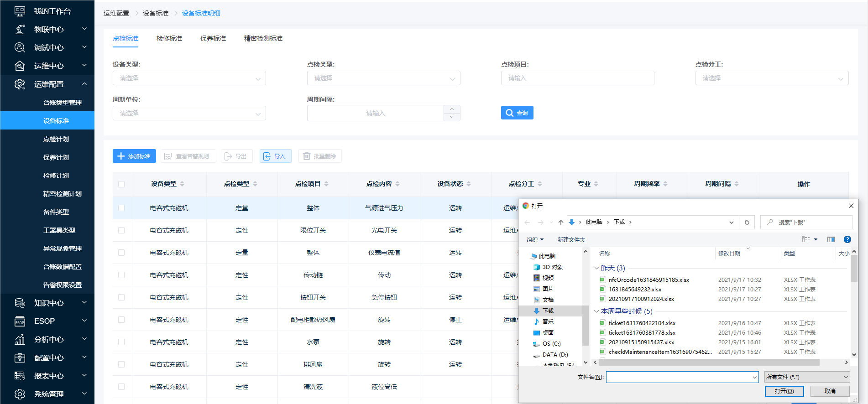Viewport: 868px width, 404px height.
Task: Check the select-all header checkbox
Action: point(121,184)
